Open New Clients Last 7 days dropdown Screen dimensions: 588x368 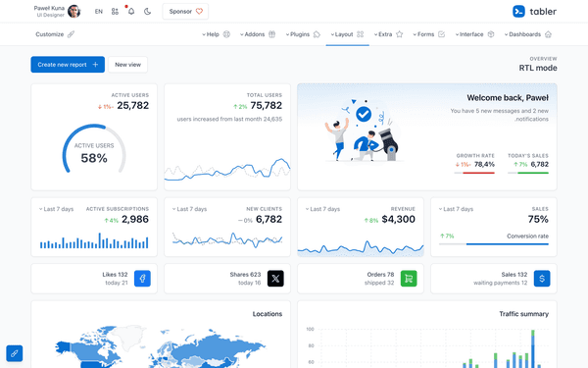(x=189, y=209)
